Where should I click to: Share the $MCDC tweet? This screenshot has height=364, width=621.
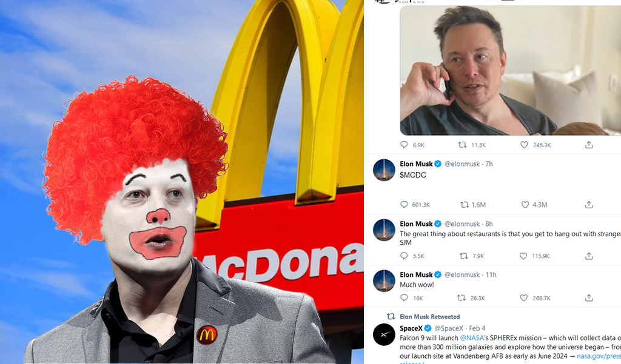tap(589, 205)
